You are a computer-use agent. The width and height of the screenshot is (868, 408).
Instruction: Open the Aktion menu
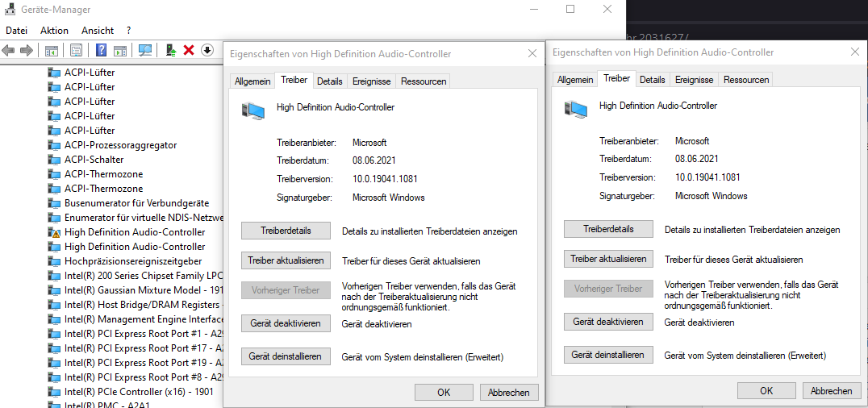click(54, 31)
